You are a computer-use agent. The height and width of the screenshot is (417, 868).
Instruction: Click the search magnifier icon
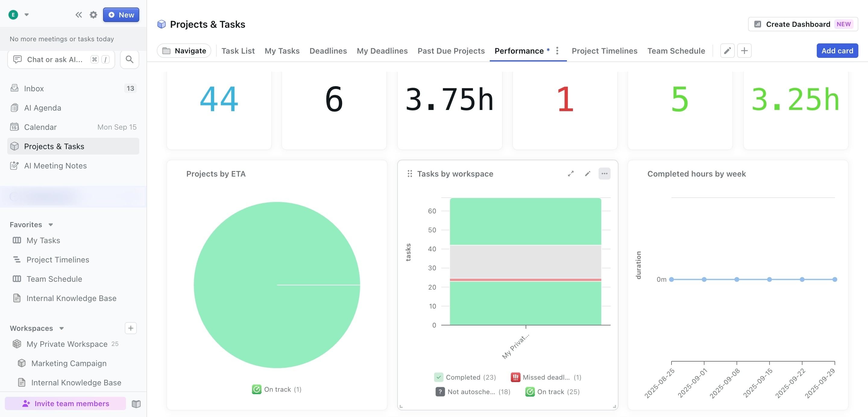129,60
